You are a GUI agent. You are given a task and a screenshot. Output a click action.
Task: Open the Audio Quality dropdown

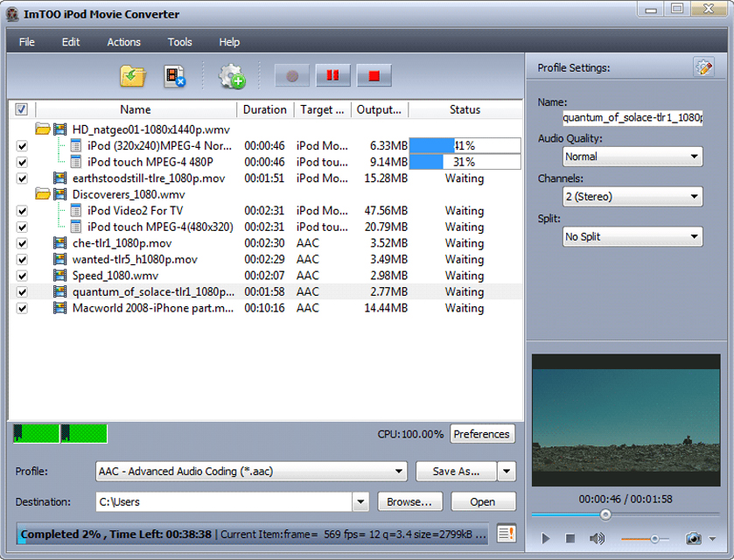[x=632, y=157]
